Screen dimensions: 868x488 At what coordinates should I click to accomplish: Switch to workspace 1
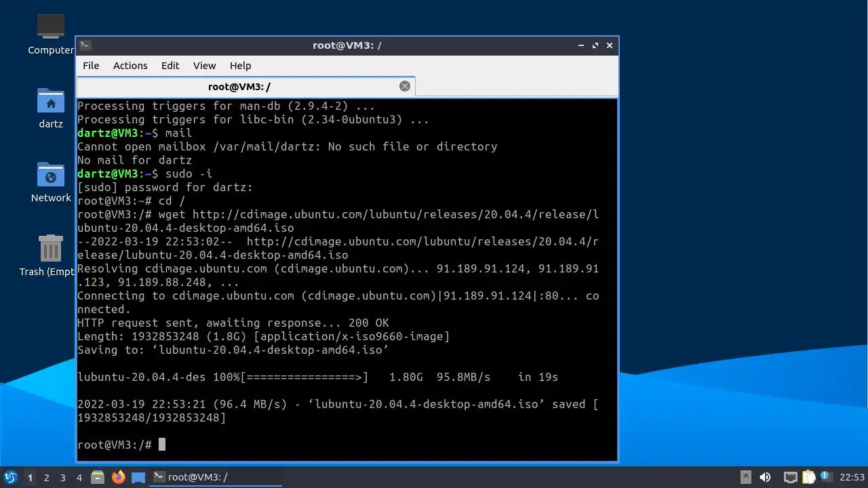pos(30,477)
